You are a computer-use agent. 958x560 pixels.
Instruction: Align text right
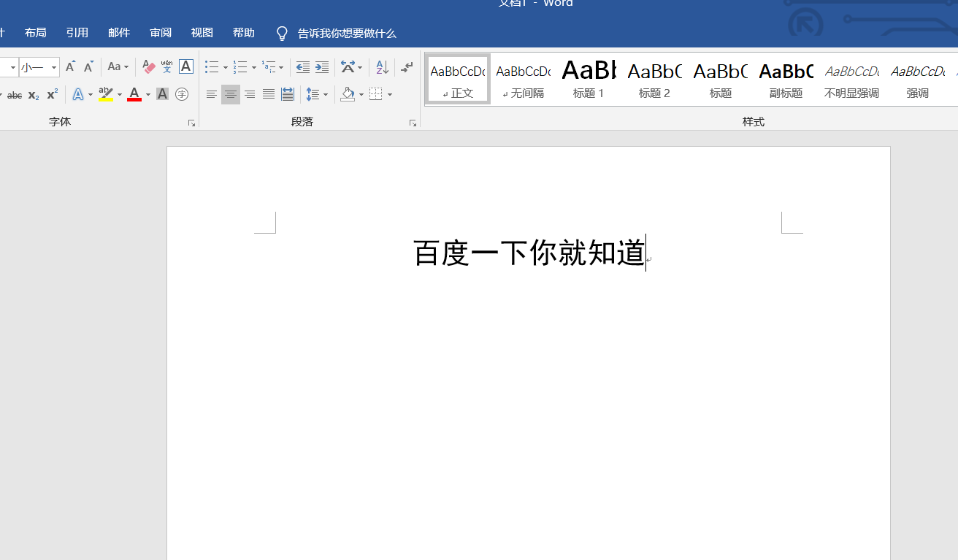[250, 94]
